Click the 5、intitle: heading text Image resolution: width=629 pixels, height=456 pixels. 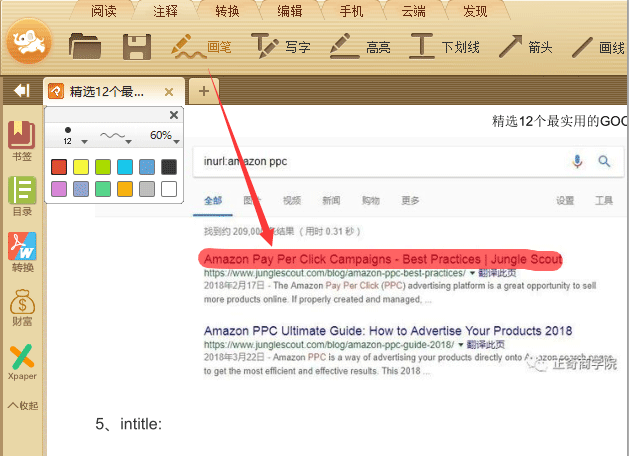(129, 424)
